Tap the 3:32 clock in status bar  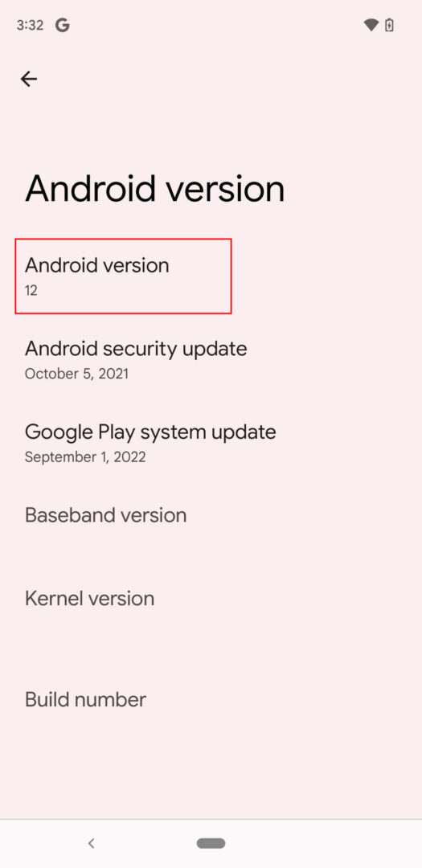point(30,25)
